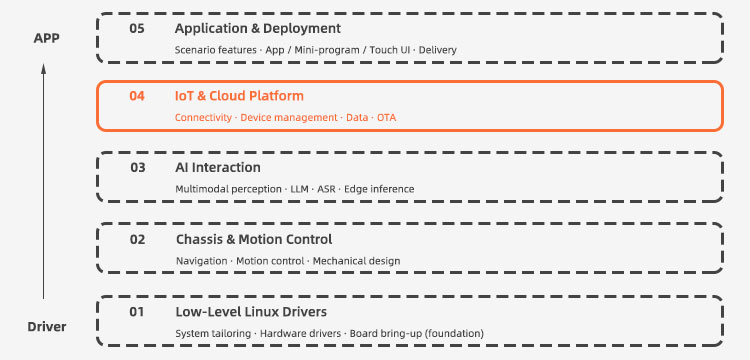Click the APP label beside the arrow
Viewport: 750px width, 360px height.
click(x=46, y=39)
